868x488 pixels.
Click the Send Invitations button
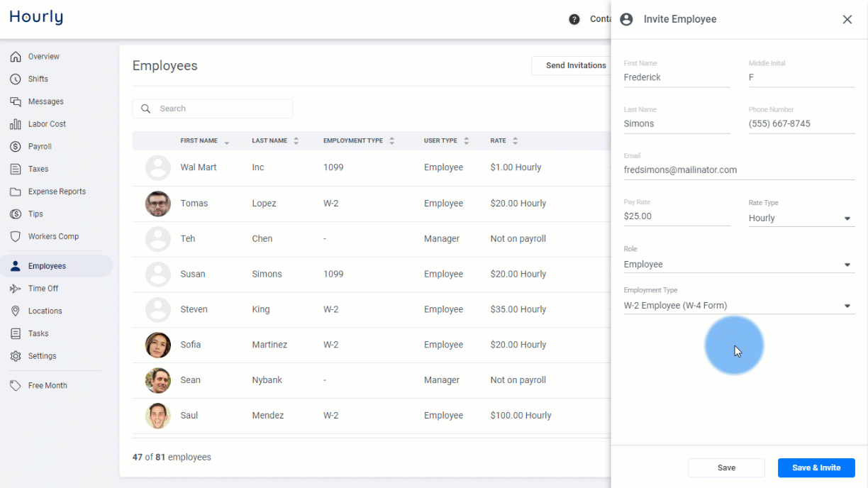pos(575,65)
